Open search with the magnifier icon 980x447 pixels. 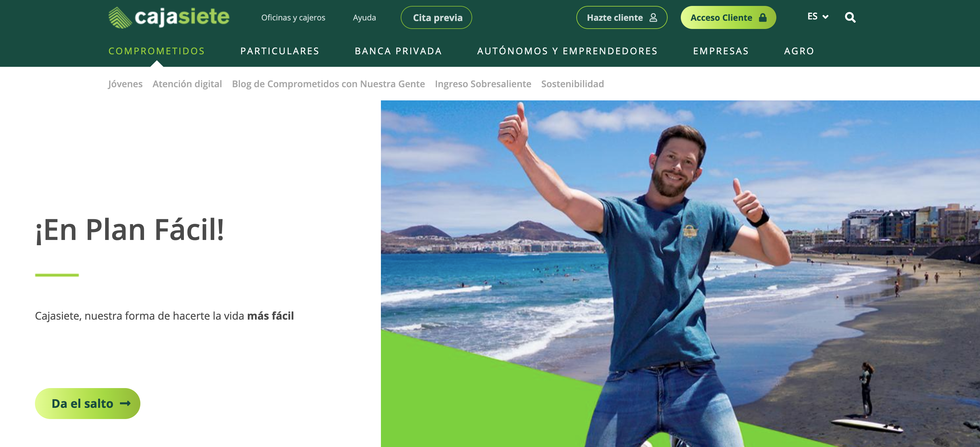pos(850,17)
